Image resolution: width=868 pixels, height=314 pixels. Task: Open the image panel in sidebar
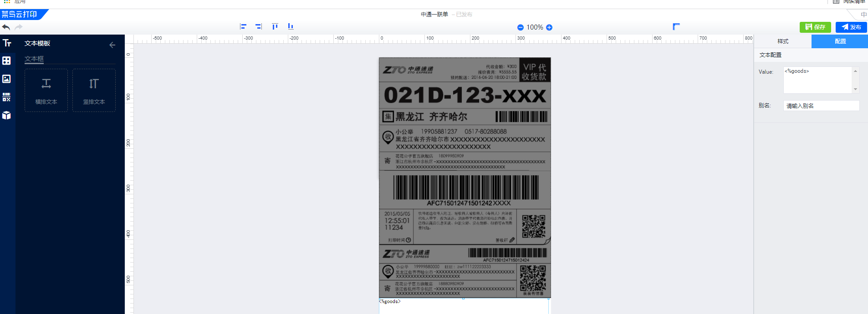pos(6,79)
